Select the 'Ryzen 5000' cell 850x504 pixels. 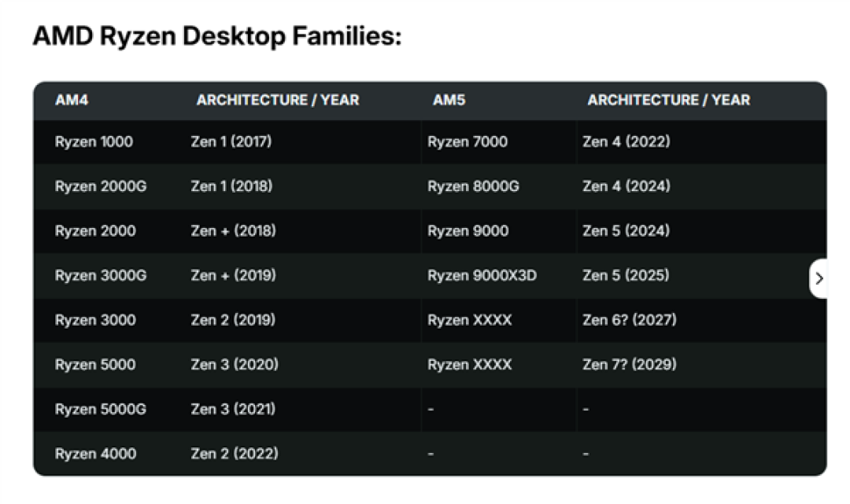[x=95, y=365]
